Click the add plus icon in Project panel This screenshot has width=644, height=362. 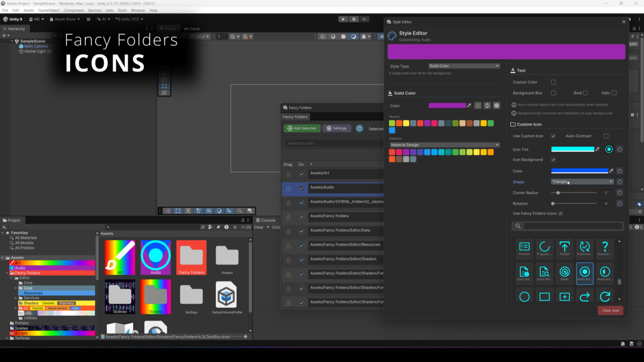pos(5,227)
